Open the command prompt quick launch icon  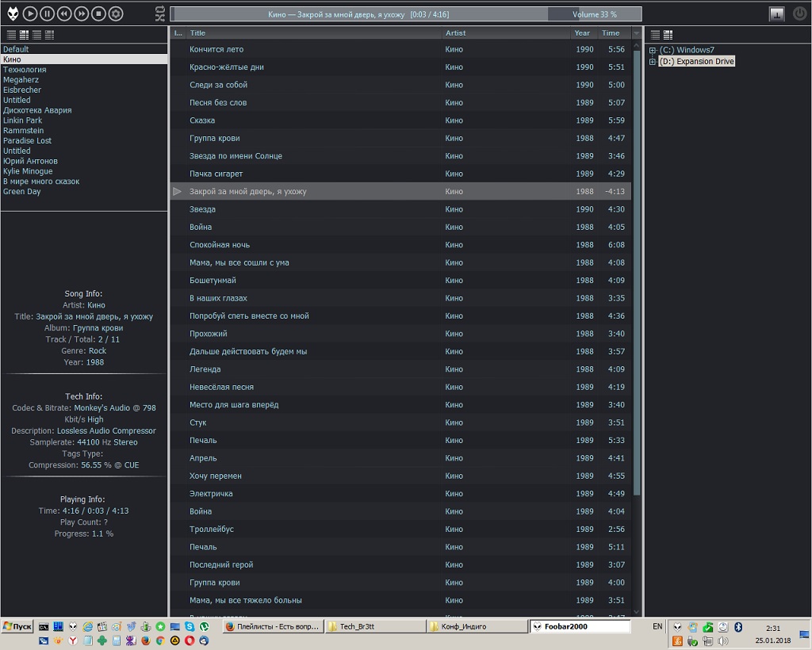pos(44,627)
